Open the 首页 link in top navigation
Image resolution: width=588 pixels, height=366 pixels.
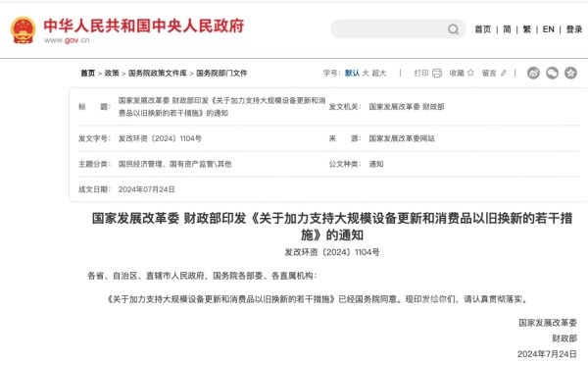[483, 29]
